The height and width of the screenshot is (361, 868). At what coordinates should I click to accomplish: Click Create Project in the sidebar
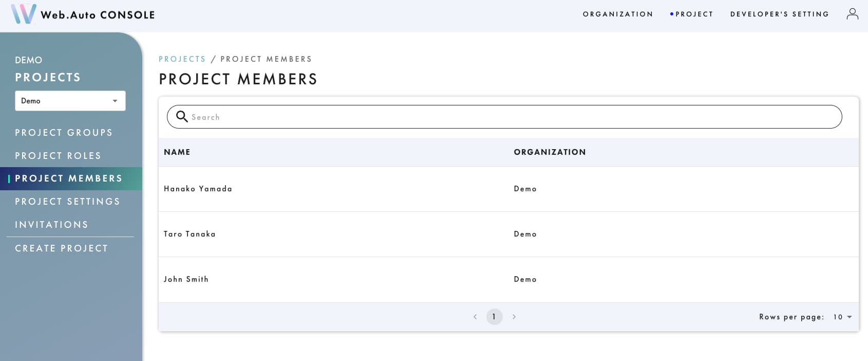(62, 248)
